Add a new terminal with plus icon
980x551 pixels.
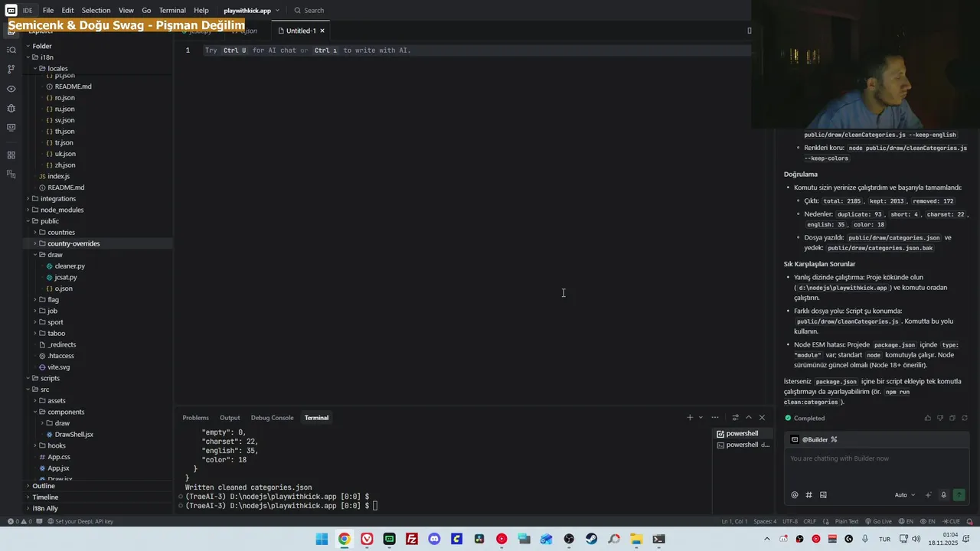point(690,418)
